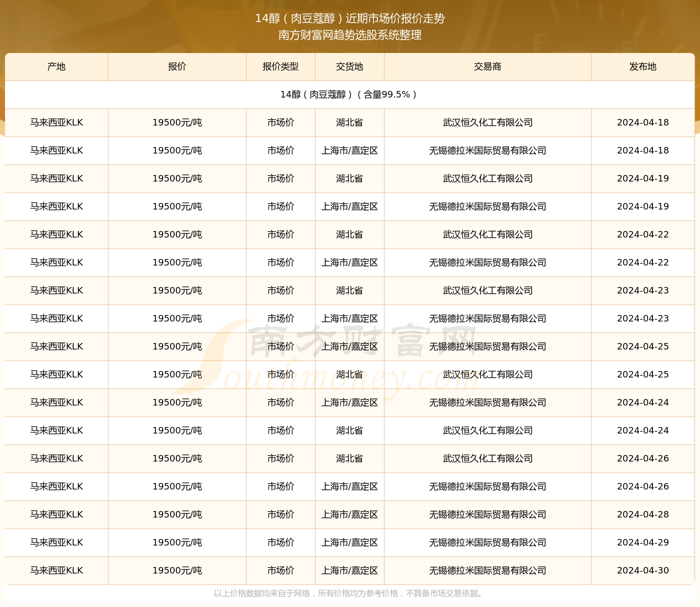700x607 pixels.
Task: Click 19500元/吨 in the 2024-04-23 无锡德拉米 row
Action: 177,318
